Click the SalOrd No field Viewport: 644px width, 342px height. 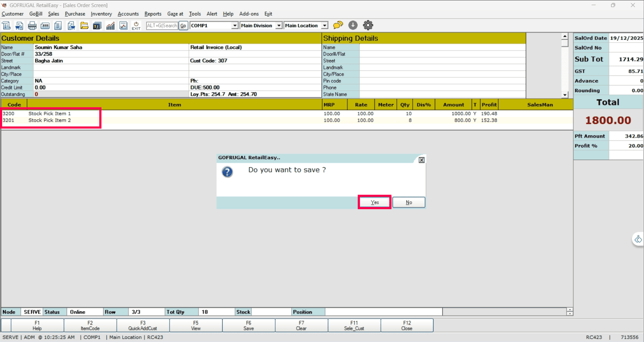(x=626, y=48)
